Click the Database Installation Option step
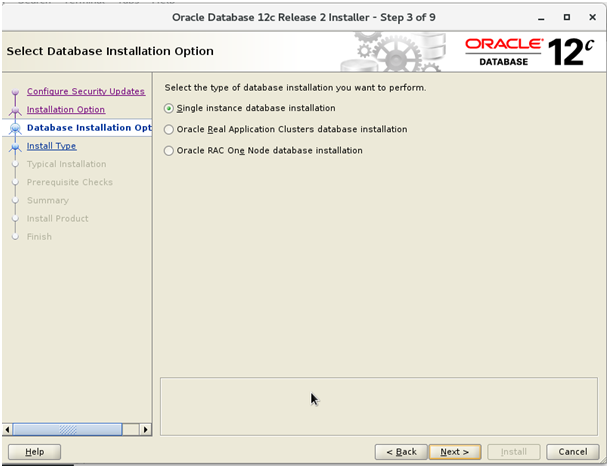Viewport: 609px width, 468px height. pyautogui.click(x=88, y=128)
